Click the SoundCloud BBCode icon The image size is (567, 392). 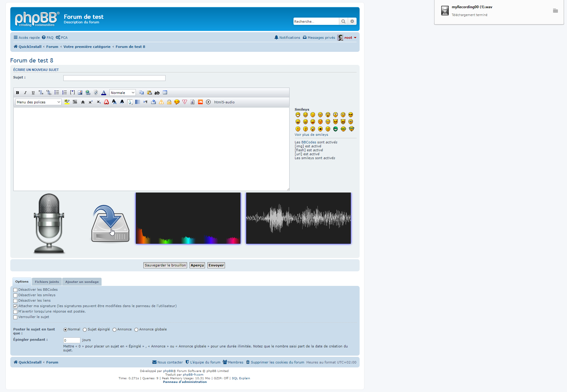pos(200,102)
